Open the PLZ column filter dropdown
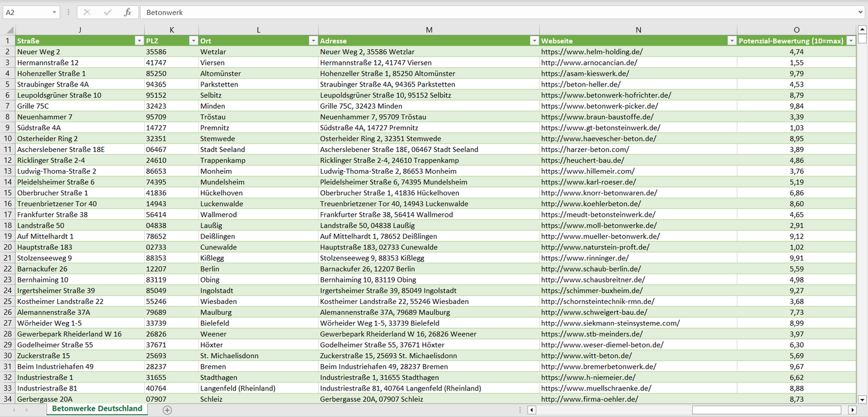868x417 pixels. (193, 41)
